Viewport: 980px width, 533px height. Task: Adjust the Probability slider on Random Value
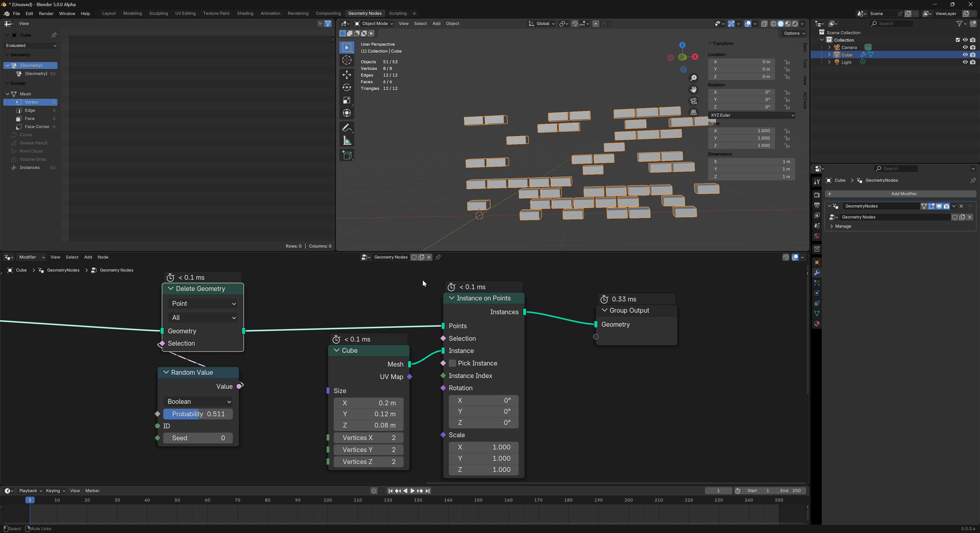tap(198, 414)
